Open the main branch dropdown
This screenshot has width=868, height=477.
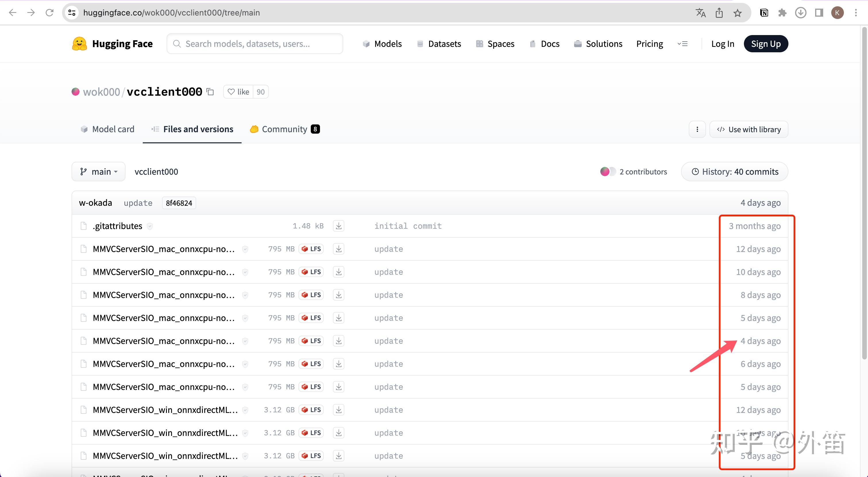coord(99,172)
